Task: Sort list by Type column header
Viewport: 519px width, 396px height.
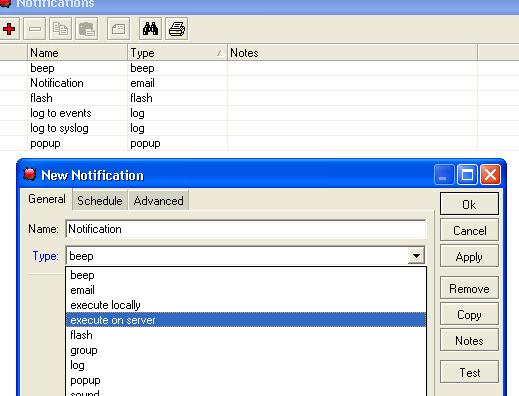Action: click(x=177, y=53)
